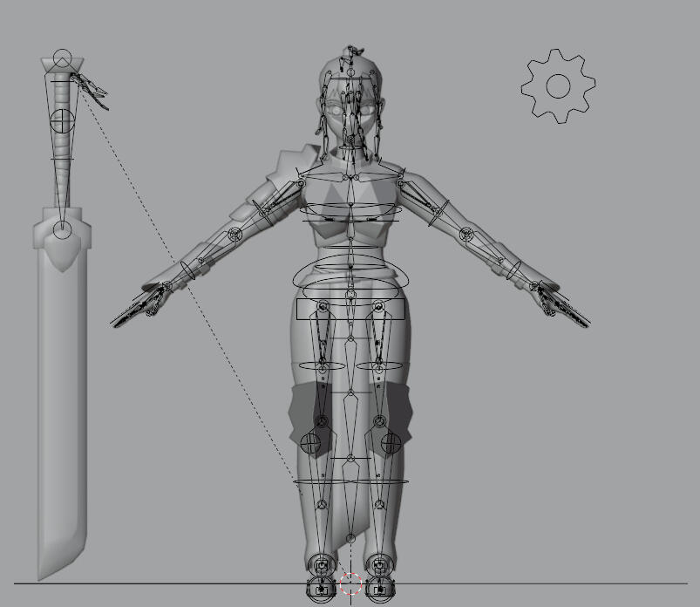The image size is (700, 607).
Task: Select the foot control on viewer's left foot
Action: pos(322,590)
